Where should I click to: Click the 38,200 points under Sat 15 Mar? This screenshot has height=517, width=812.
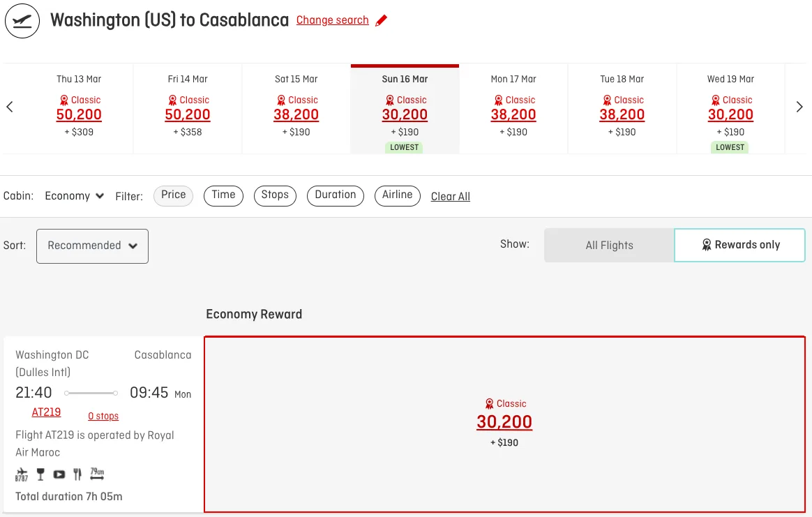coord(296,114)
